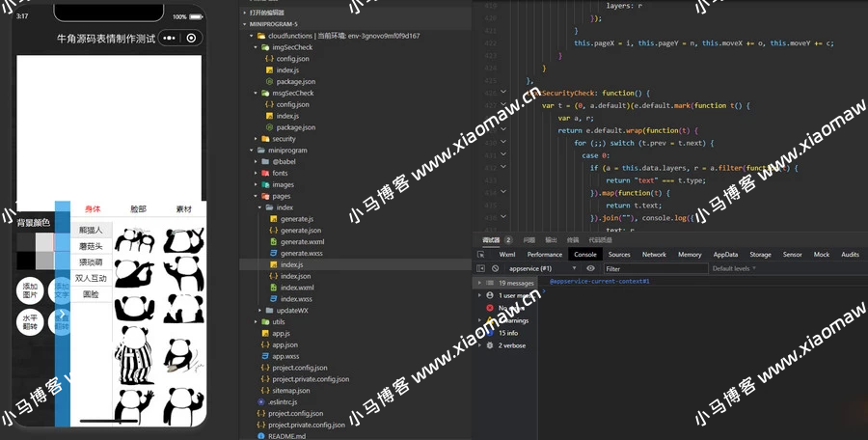Select the 双人互动 category

coord(91,278)
